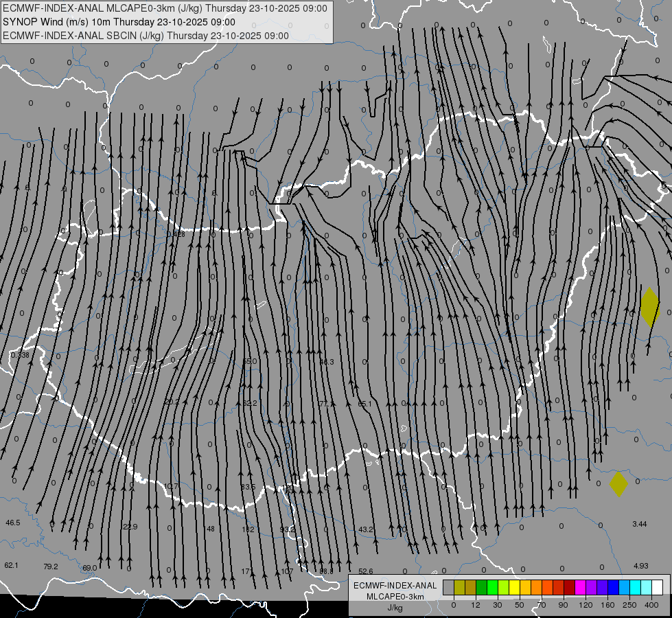Click the map value 65.1
The height and width of the screenshot is (618, 672).
(x=364, y=404)
